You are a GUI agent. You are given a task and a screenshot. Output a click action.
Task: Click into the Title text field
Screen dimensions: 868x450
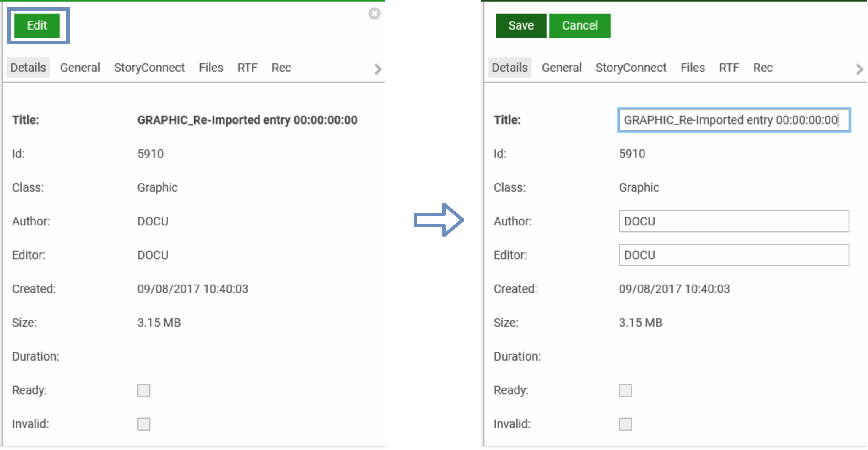733,120
